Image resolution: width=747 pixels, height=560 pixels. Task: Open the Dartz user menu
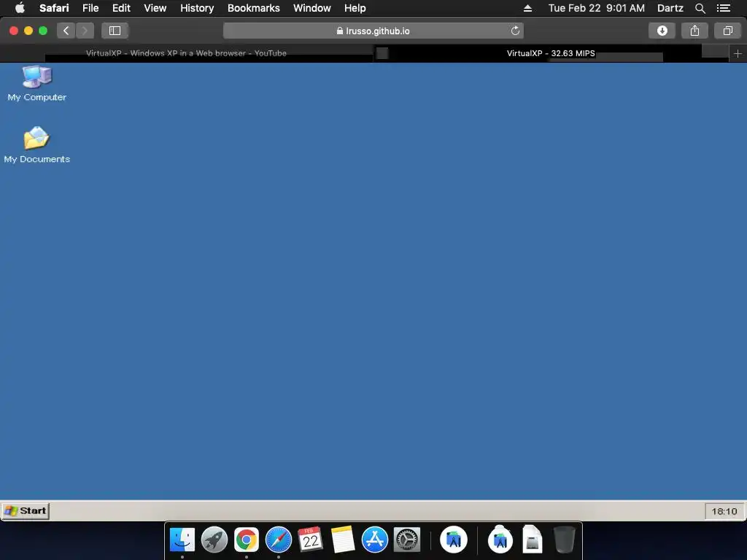(670, 8)
